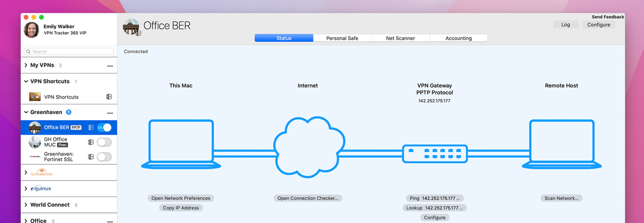
Task: Click the Personal Safe icon beside VPN Shortcuts
Action: point(109,97)
